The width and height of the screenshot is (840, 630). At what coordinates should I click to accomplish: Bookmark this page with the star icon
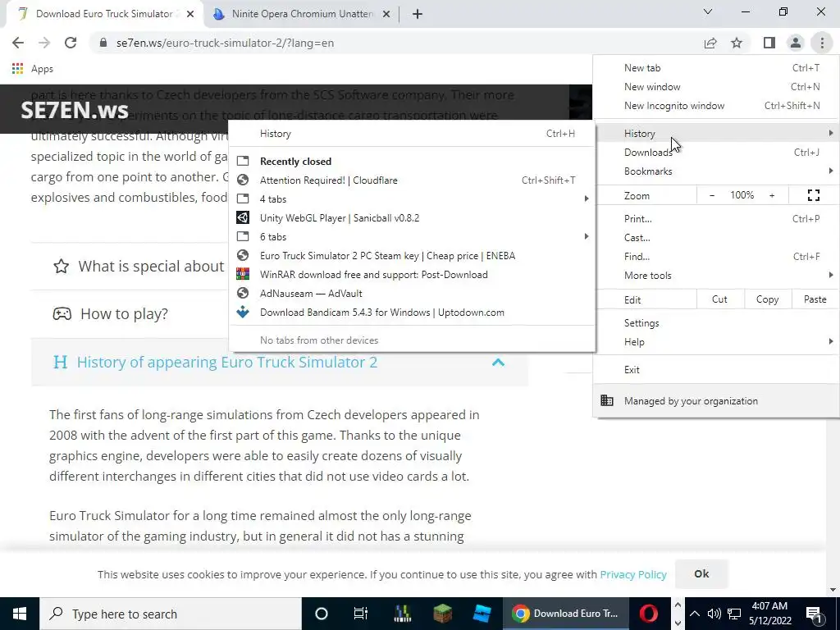tap(737, 43)
